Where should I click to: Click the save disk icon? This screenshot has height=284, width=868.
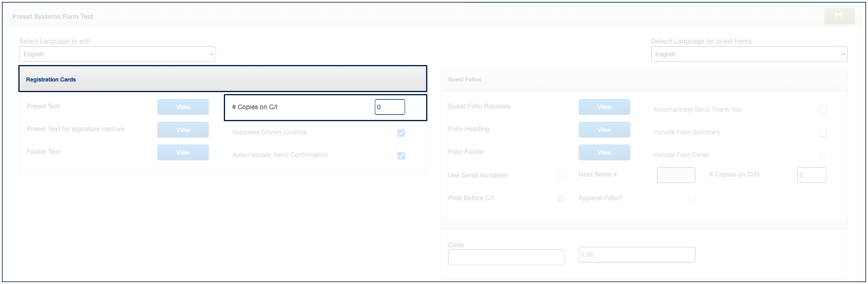click(839, 16)
